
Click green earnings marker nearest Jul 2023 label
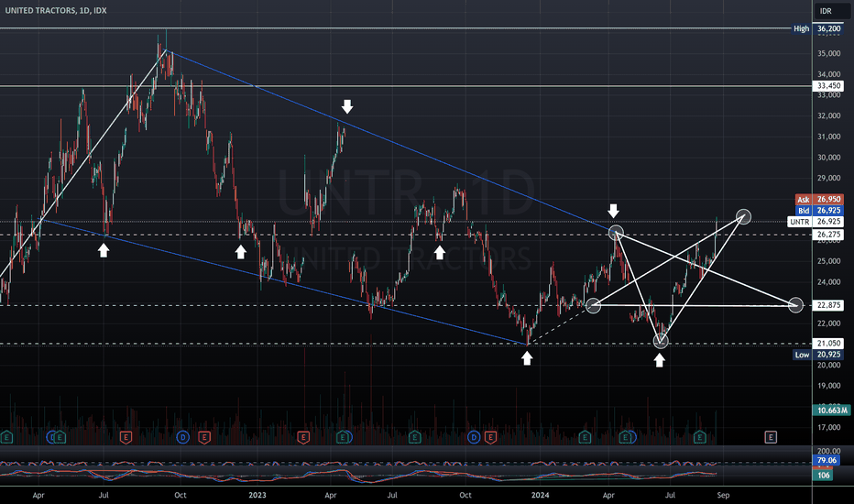click(x=414, y=437)
